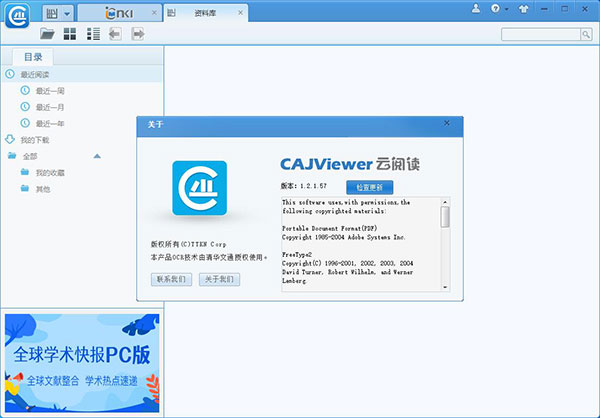The height and width of the screenshot is (418, 600).
Task: Click the version 1.2.1.57 text
Action: [x=304, y=186]
